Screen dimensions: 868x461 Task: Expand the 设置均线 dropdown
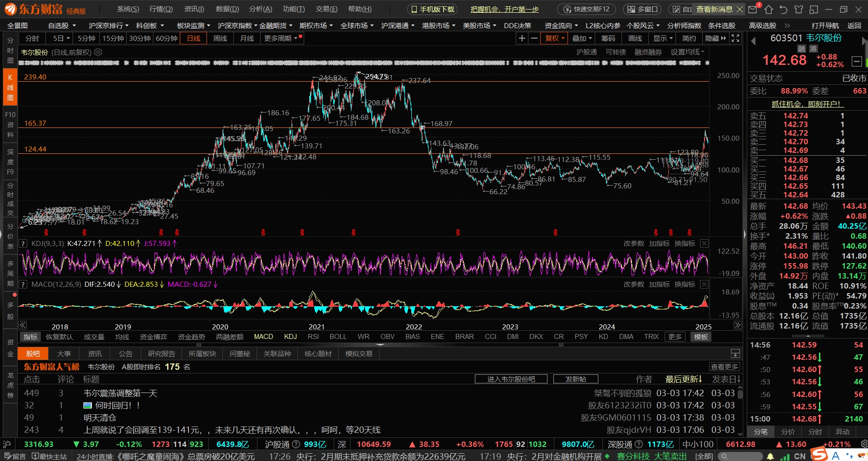(687, 52)
